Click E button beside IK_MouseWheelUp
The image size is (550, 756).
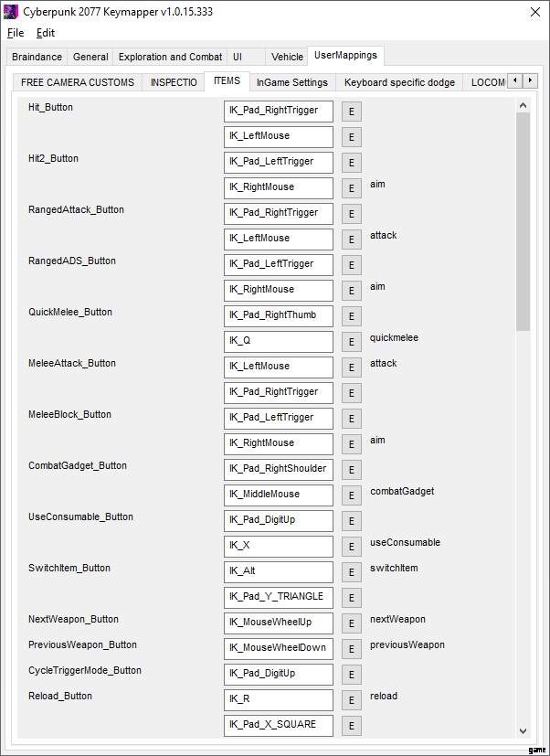click(x=352, y=623)
